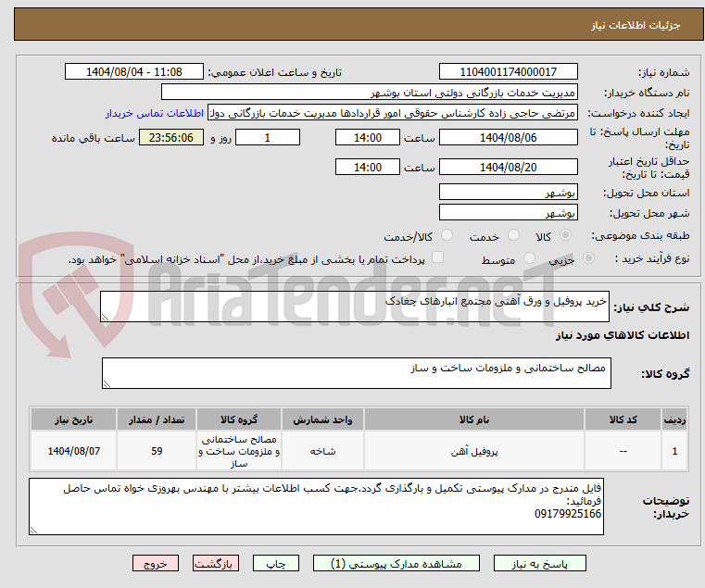The height and width of the screenshot is (588, 705).
Task: Click the واحد شمارش column header
Action: pyautogui.click(x=322, y=419)
